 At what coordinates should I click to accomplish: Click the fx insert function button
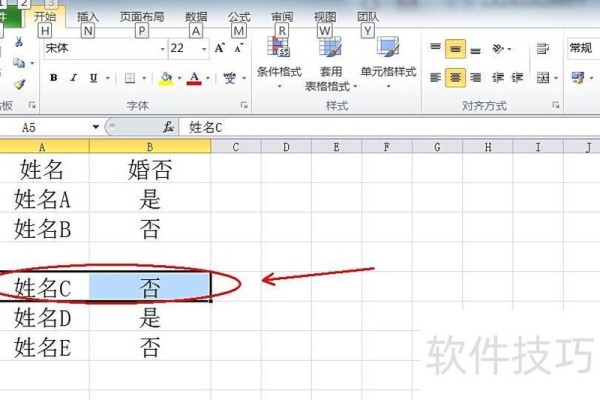point(168,127)
